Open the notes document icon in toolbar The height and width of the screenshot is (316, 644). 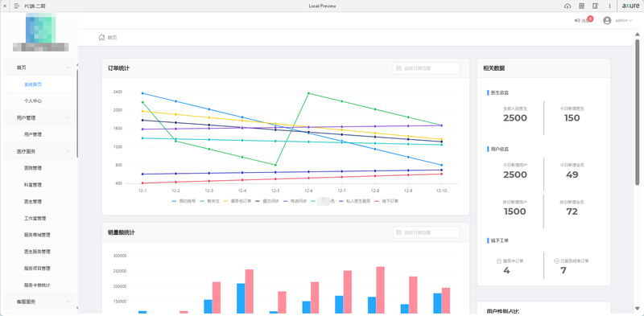point(581,6)
